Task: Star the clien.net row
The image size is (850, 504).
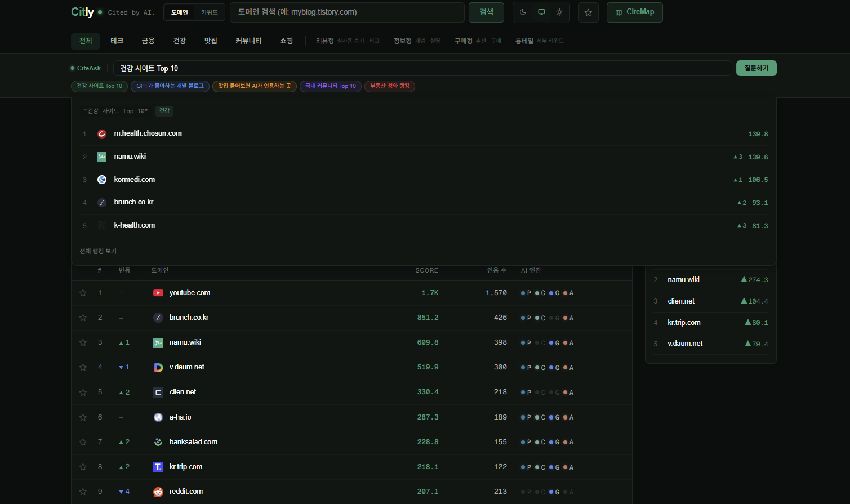Action: tap(83, 392)
